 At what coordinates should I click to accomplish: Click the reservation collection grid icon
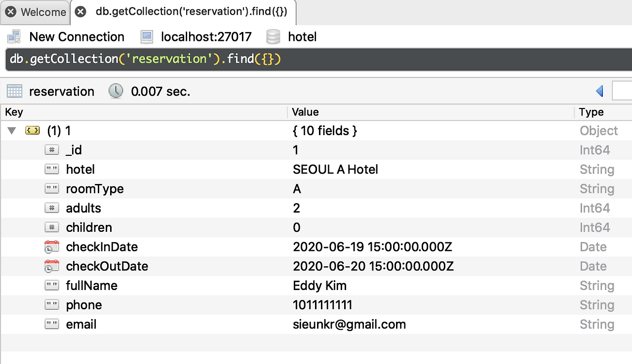click(x=14, y=91)
